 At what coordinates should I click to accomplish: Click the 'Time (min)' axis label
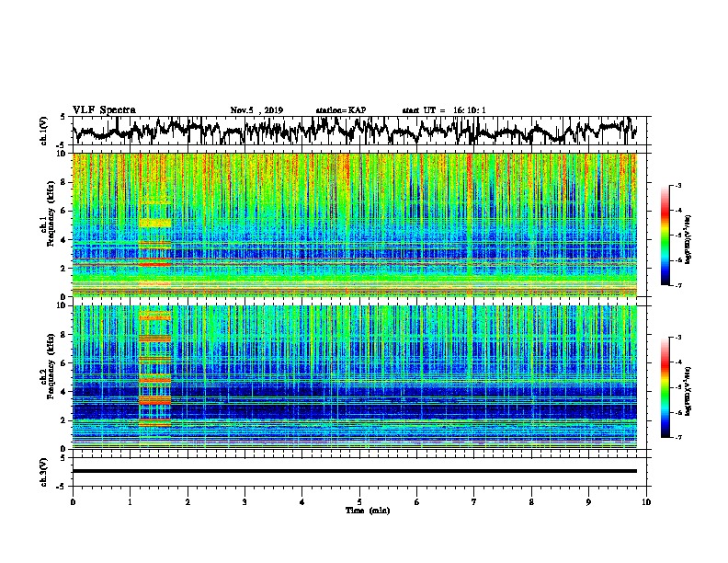point(368,511)
